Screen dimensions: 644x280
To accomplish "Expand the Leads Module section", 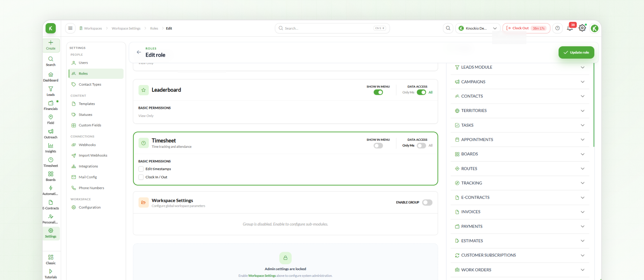I will (x=520, y=67).
